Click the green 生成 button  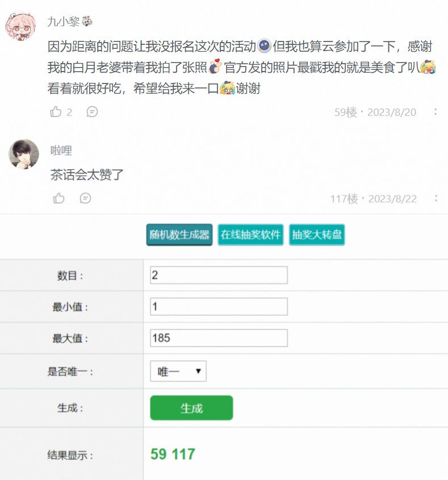tap(191, 408)
